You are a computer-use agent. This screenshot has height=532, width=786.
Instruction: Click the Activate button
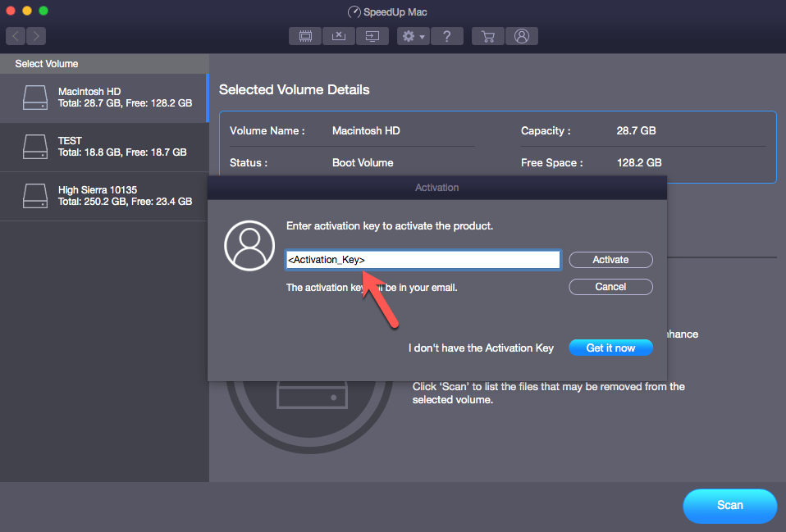click(x=610, y=260)
